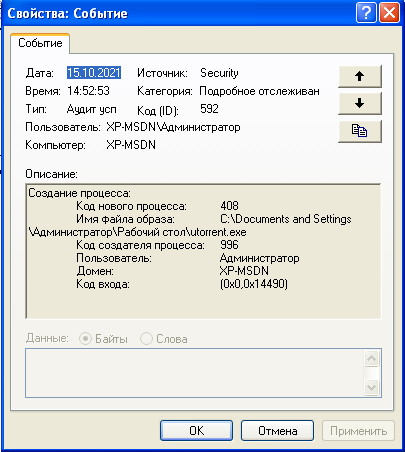The height and width of the screenshot is (452, 405).
Task: Click the computer value XP-MSDN
Action: 131,145
